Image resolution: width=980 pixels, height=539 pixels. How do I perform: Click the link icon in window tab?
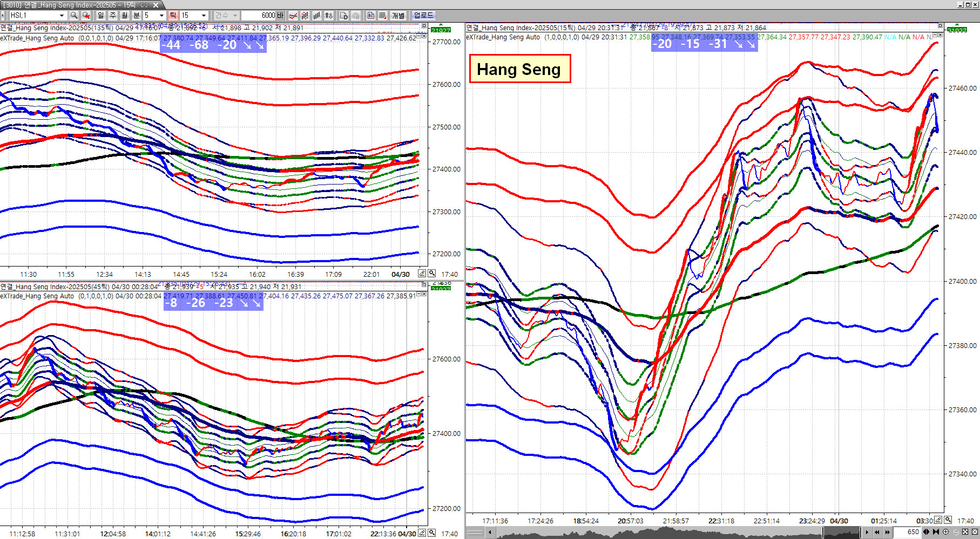point(144,5)
